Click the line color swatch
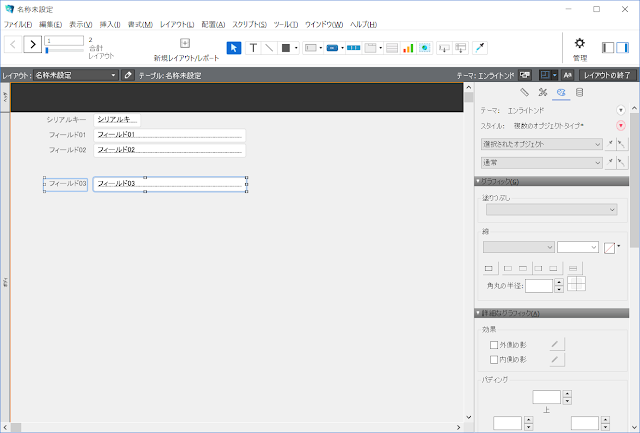This screenshot has width=640, height=433. point(609,248)
